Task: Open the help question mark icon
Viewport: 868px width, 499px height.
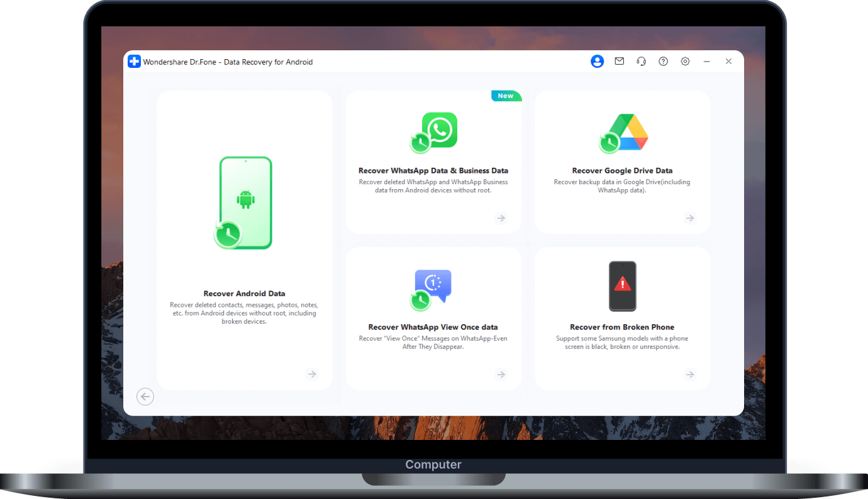Action: tap(663, 62)
